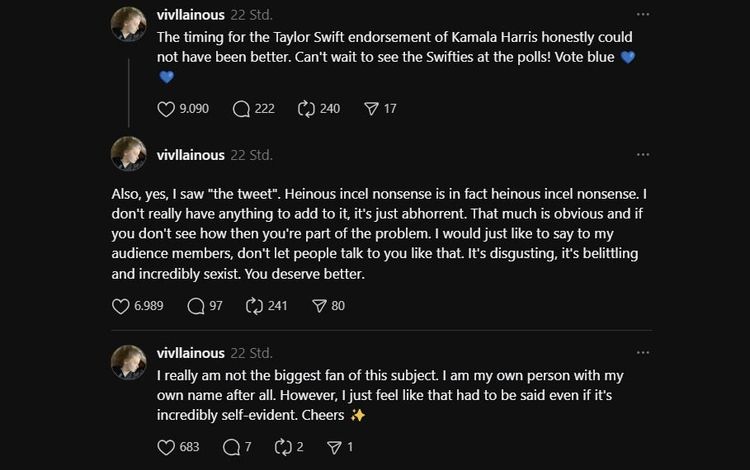750x470 pixels.
Task: Share the post with 80 shares
Action: click(319, 305)
